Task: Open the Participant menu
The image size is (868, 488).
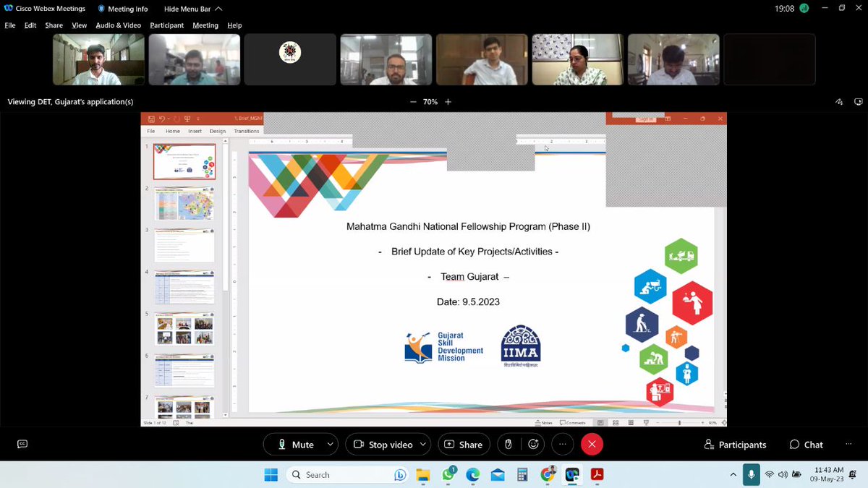Action: [166, 25]
